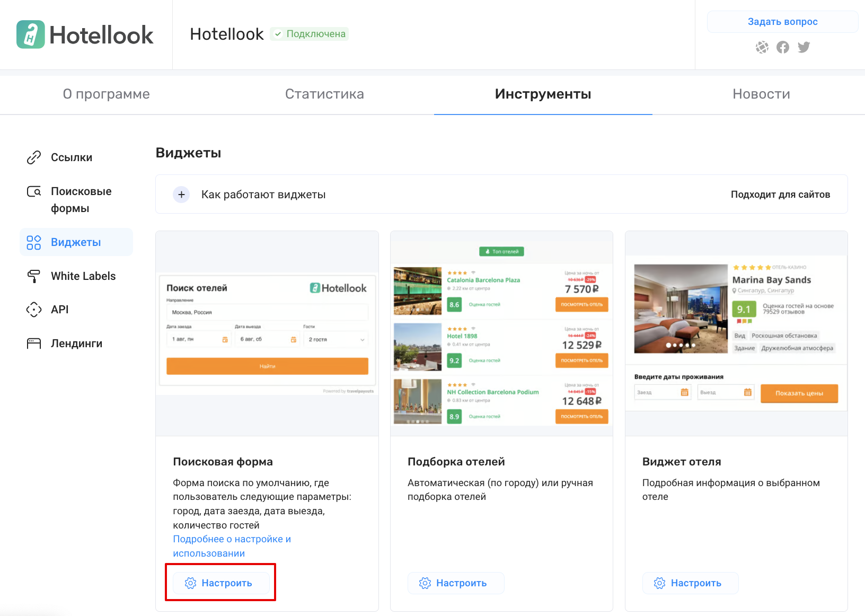Viewport: 865px width, 616px height.
Task: Select Виджеты in the sidebar
Action: coord(76,242)
